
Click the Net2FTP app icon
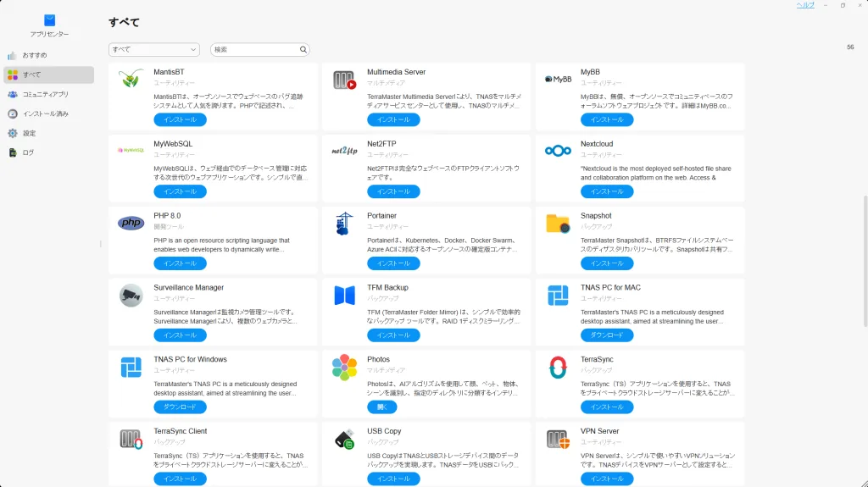tap(344, 151)
